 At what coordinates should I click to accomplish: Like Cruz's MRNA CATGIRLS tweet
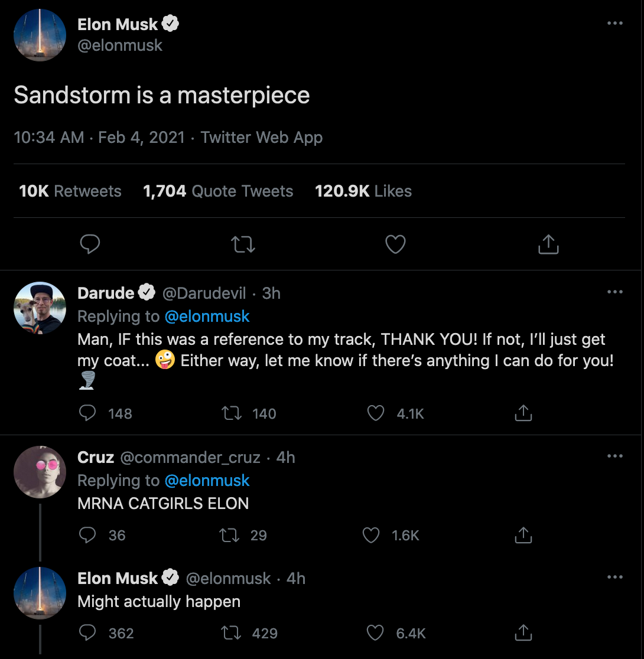[x=371, y=535]
